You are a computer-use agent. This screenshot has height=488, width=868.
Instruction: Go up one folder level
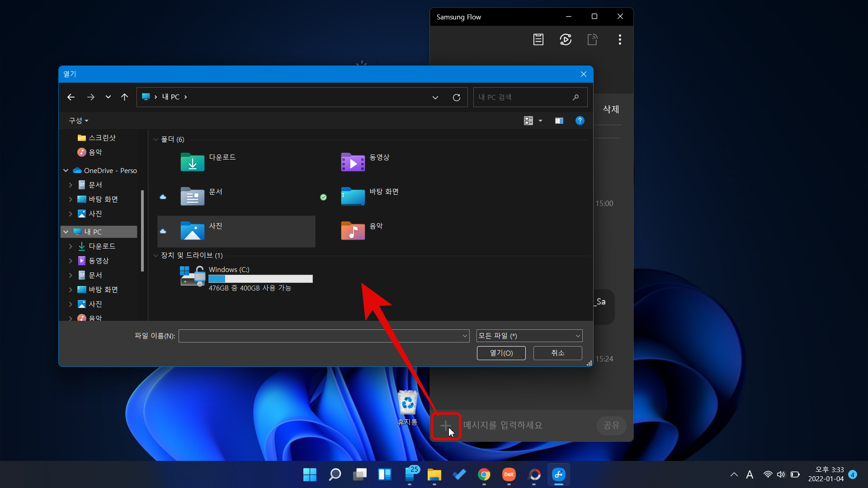(x=125, y=97)
